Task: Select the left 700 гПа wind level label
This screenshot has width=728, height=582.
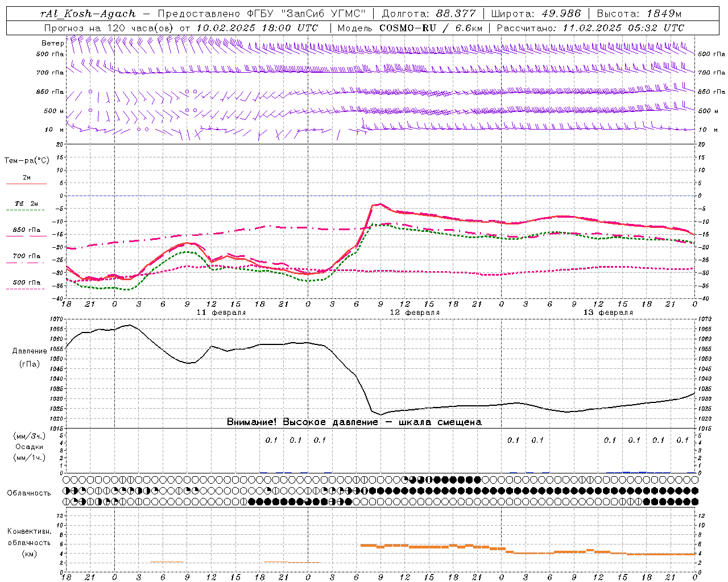Action: point(50,73)
